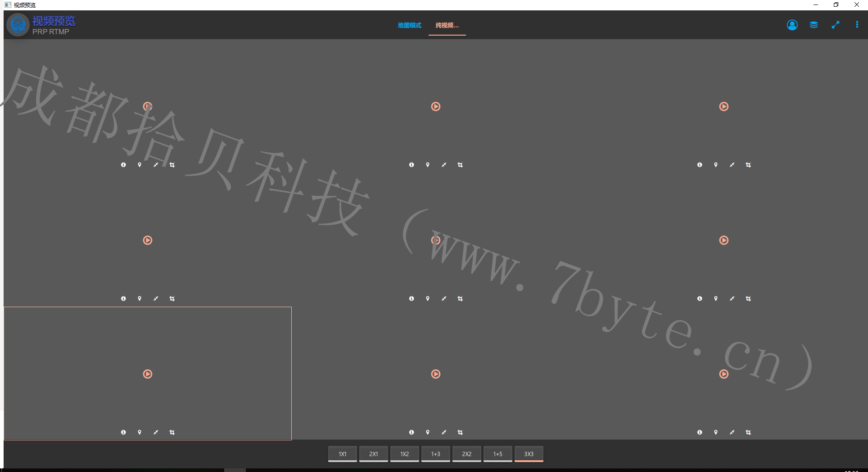Screen dimensions: 868x472
Task: Choose the 1X1 layout button
Action: coord(343,454)
